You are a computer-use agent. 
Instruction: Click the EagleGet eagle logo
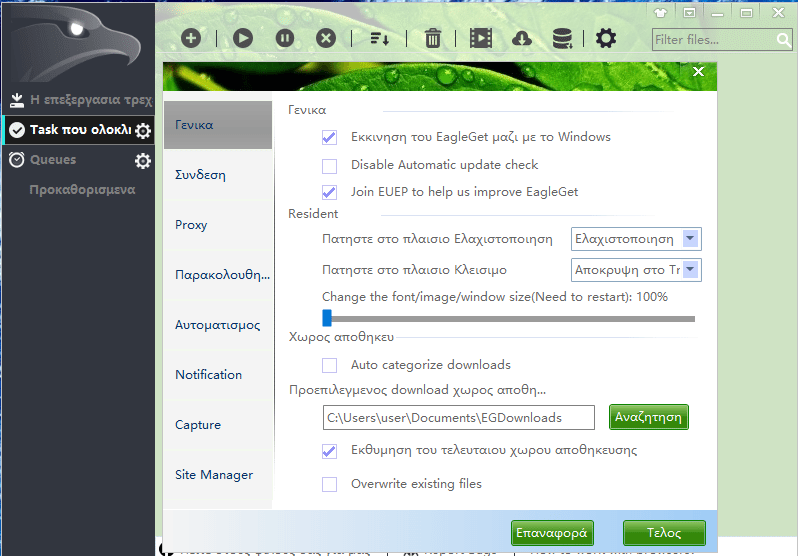pyautogui.click(x=76, y=46)
